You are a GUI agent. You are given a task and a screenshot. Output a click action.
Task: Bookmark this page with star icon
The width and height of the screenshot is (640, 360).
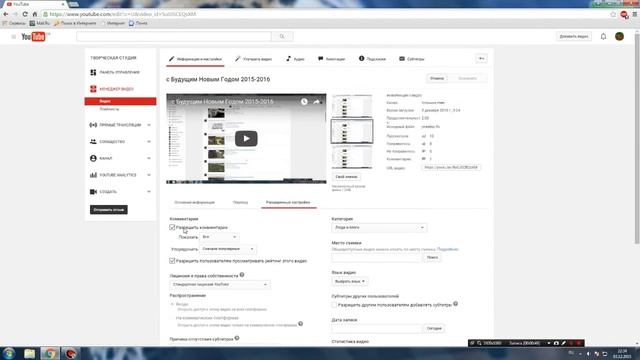pos(613,14)
